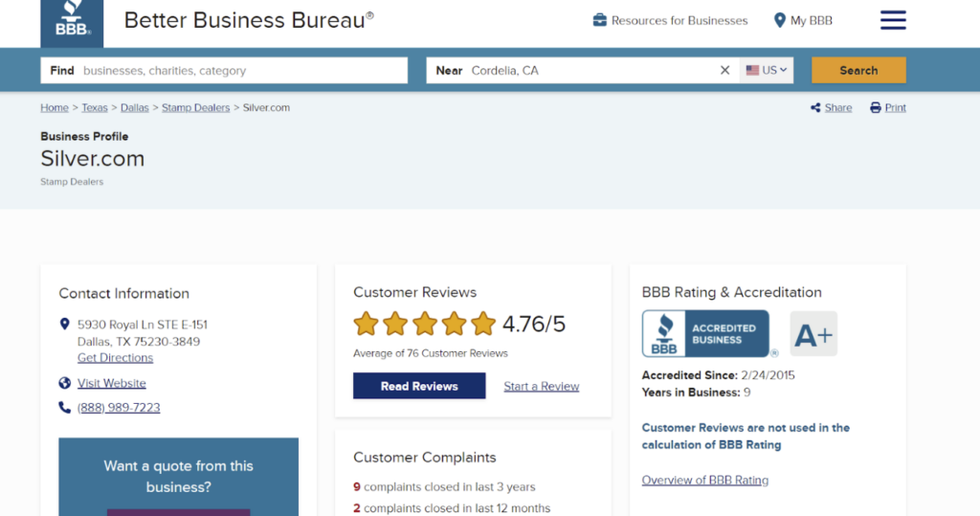
Task: Click the first review star
Action: 367,324
